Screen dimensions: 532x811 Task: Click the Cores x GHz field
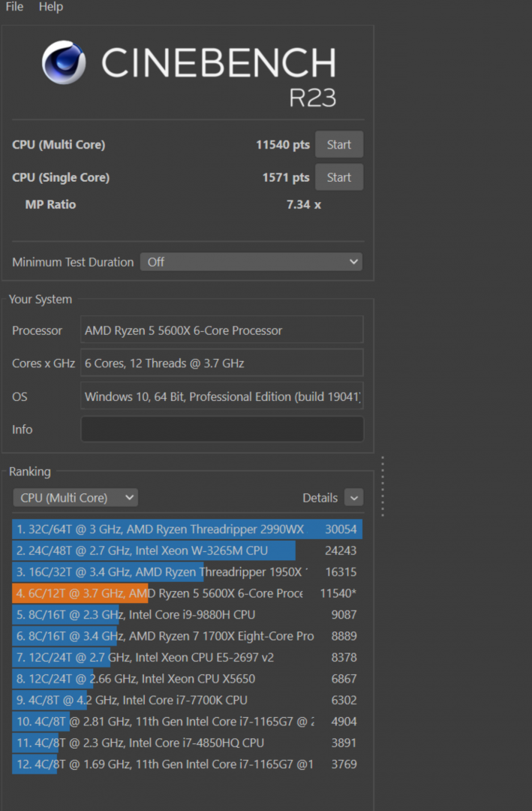[222, 363]
